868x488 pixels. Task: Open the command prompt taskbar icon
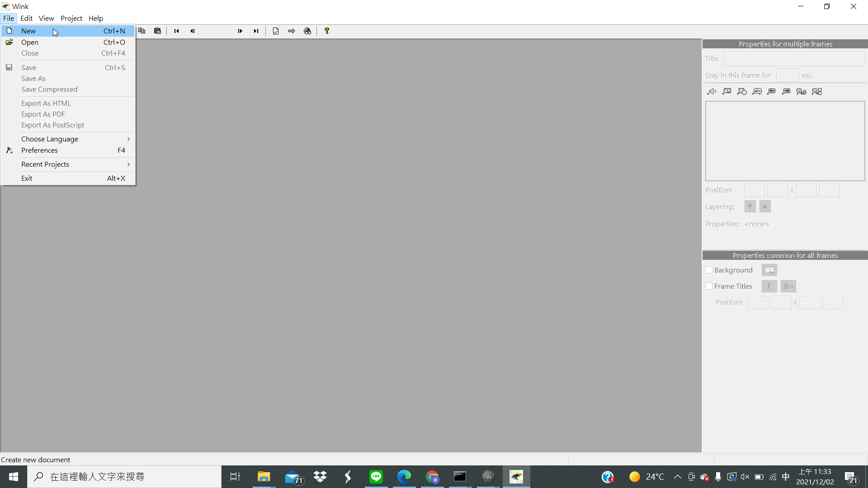460,477
